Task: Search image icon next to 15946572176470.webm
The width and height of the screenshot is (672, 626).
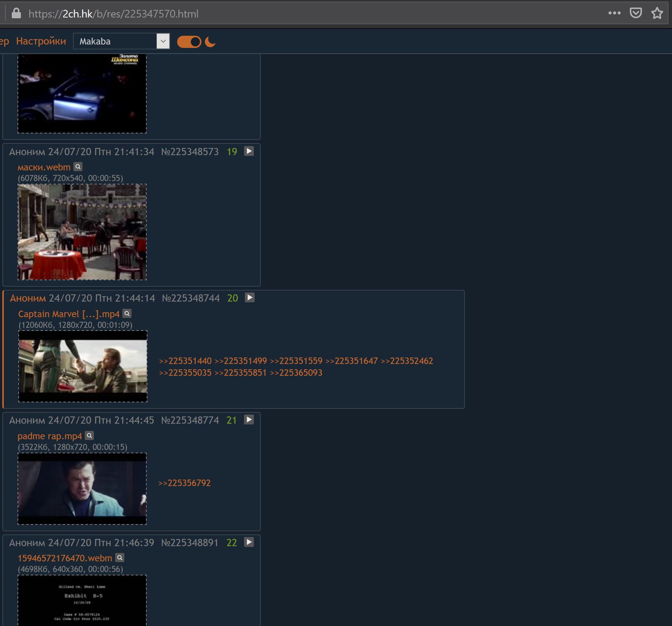Action: point(120,558)
